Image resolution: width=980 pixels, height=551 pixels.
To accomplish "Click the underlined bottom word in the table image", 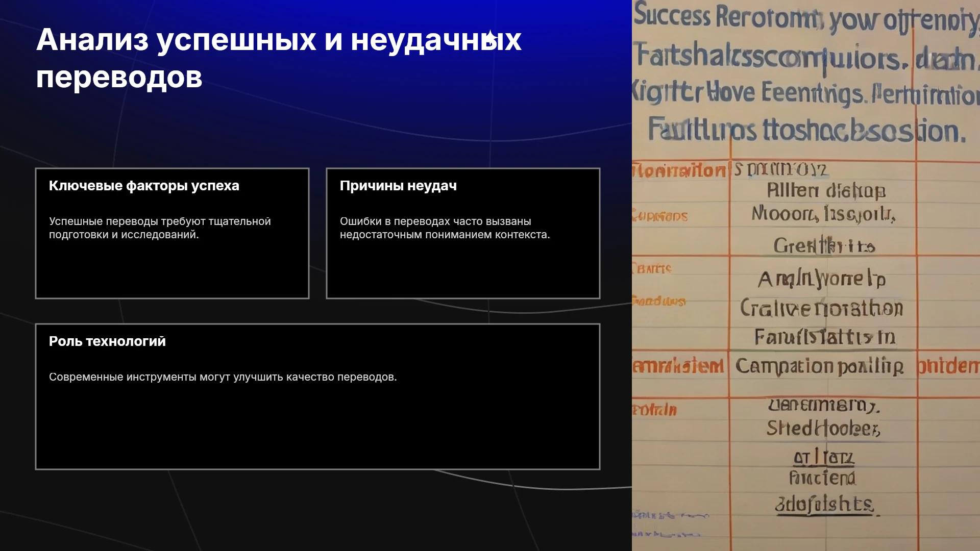I will coord(824,504).
